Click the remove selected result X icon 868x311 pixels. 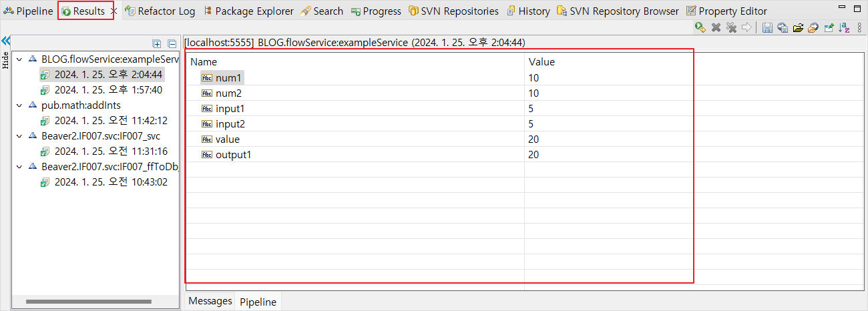(x=716, y=27)
